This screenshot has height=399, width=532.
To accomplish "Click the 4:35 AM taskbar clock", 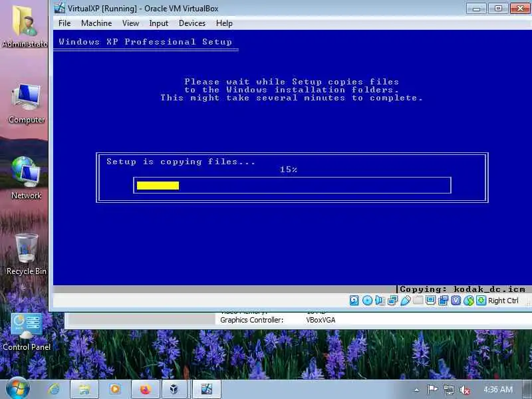I will coord(498,390).
